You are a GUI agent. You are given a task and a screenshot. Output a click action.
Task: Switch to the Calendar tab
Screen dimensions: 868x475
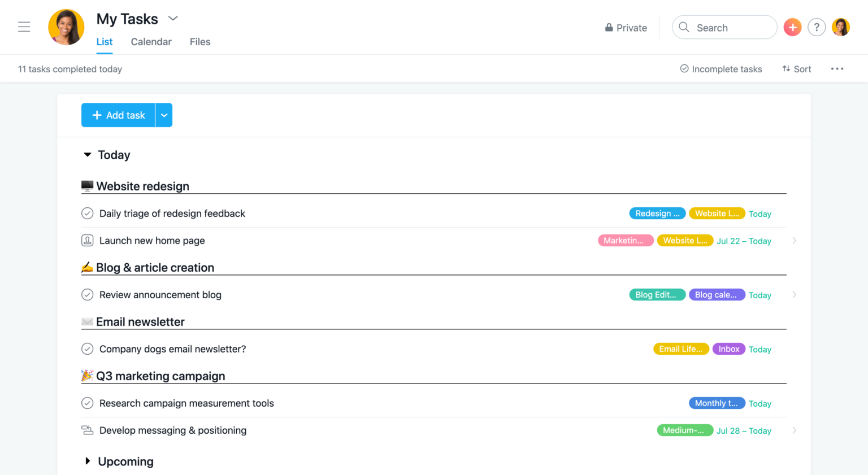point(151,41)
